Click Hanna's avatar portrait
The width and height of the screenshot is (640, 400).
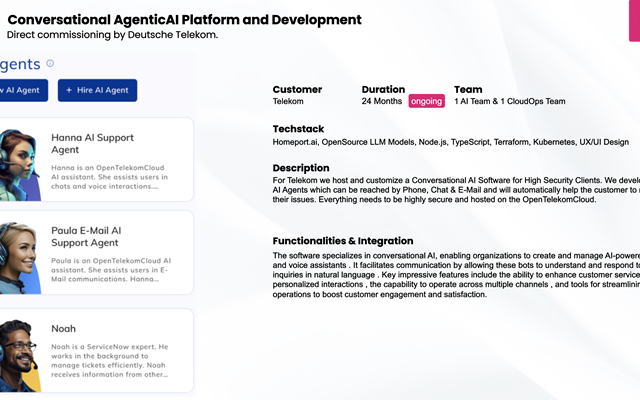coord(20,165)
